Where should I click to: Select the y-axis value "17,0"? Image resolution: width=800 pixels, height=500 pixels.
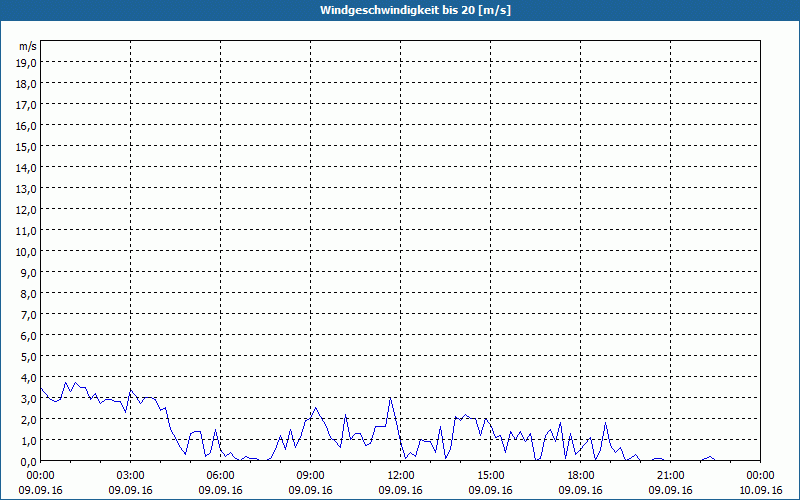tap(27, 105)
